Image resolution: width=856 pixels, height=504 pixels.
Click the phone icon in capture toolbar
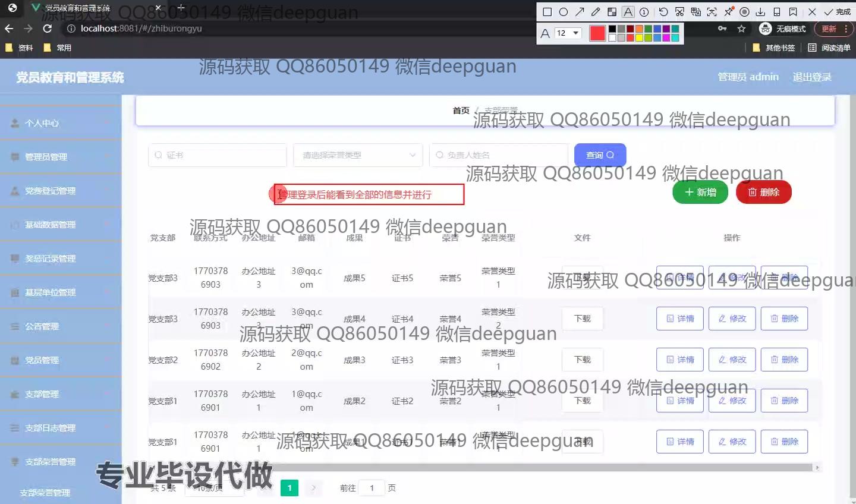[x=777, y=12]
